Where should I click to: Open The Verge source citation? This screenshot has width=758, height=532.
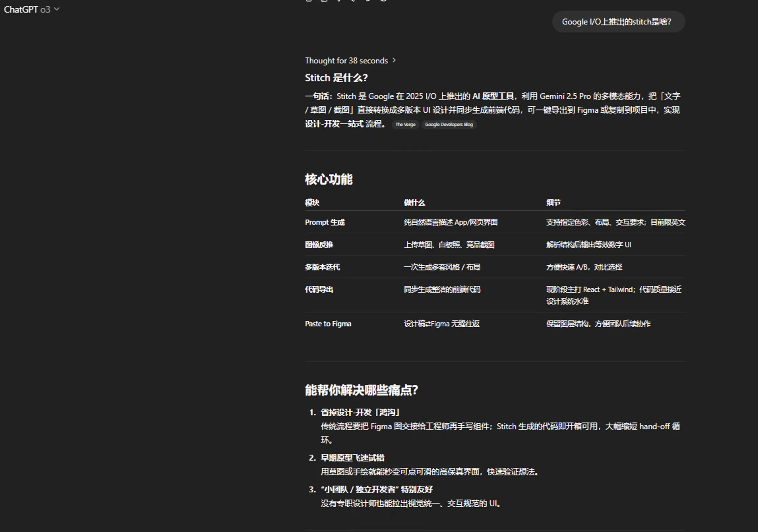click(405, 124)
